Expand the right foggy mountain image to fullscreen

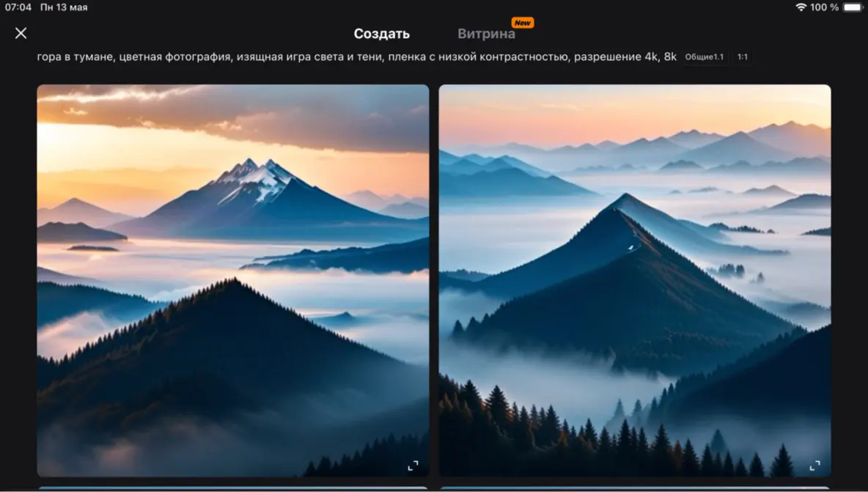tap(815, 466)
